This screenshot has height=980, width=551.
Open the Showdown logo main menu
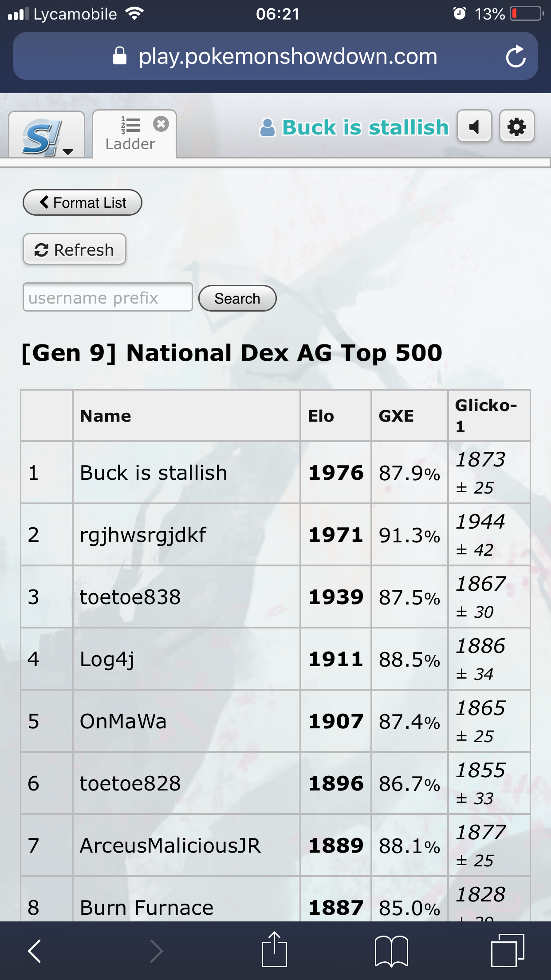(47, 134)
